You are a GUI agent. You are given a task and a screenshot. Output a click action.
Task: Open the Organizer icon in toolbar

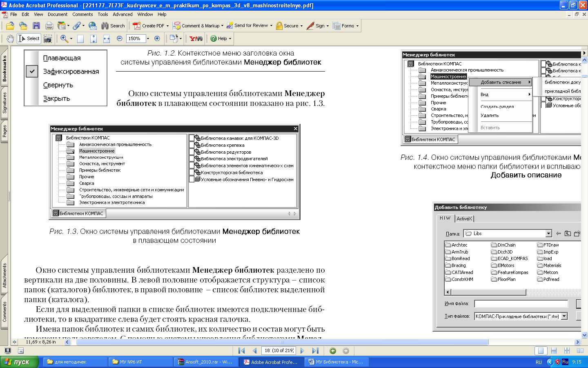[61, 26]
